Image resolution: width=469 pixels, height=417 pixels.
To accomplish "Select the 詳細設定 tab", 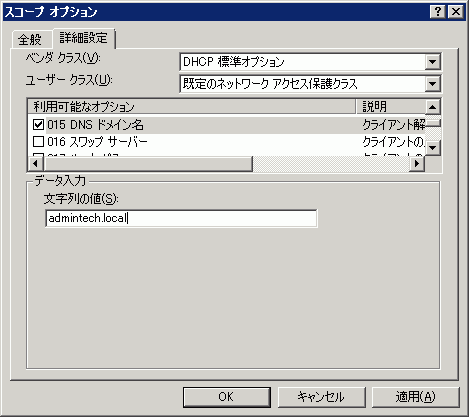I will 84,38.
